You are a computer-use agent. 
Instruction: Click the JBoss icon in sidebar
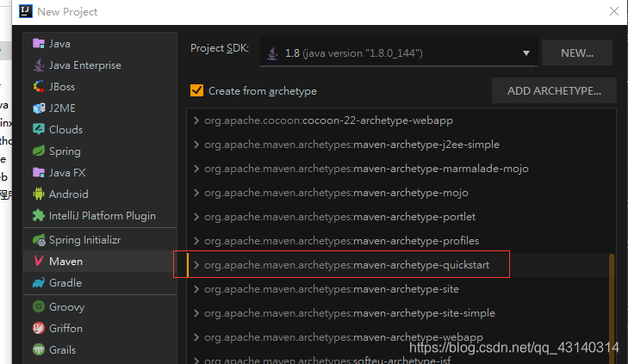39,86
